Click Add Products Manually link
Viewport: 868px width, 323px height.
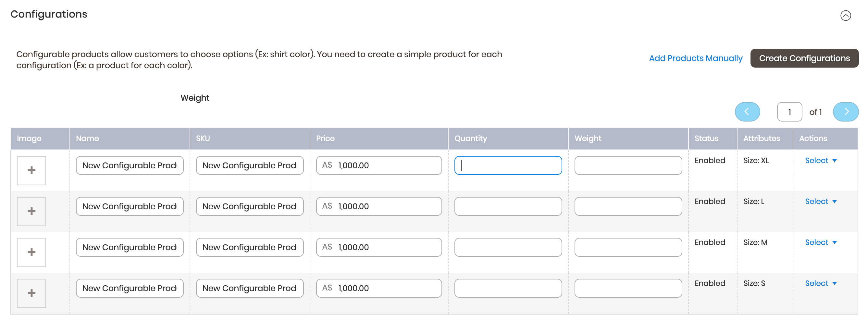coord(696,58)
